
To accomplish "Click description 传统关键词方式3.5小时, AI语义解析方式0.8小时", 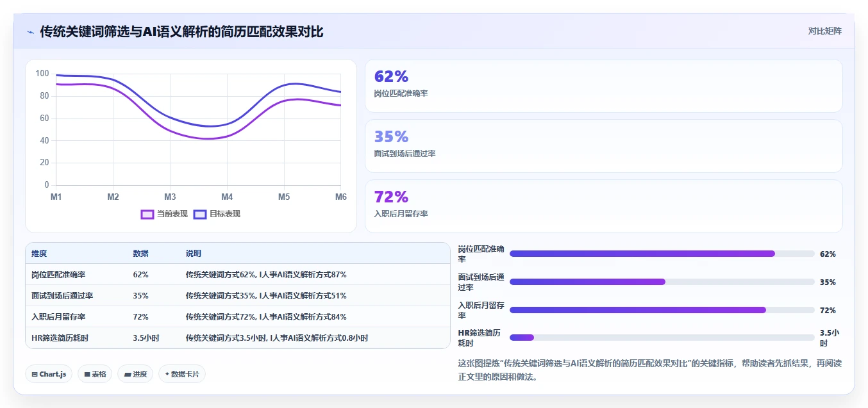I will point(276,338).
